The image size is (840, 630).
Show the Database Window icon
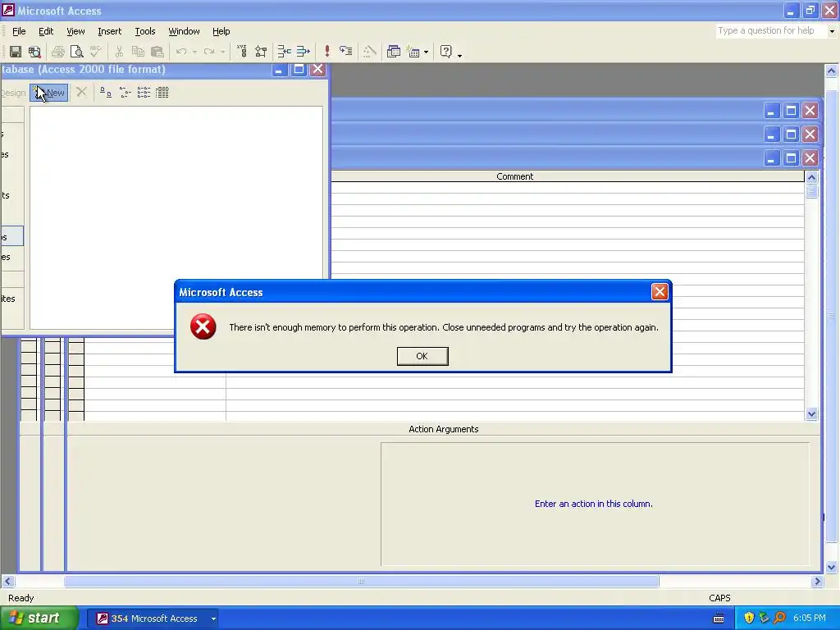[x=393, y=52]
